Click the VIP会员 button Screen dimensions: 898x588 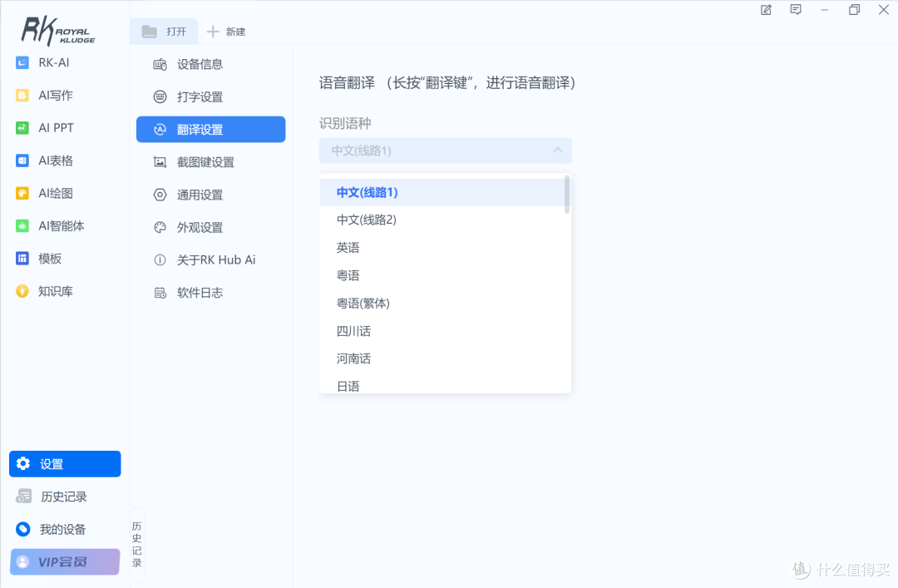(65, 561)
